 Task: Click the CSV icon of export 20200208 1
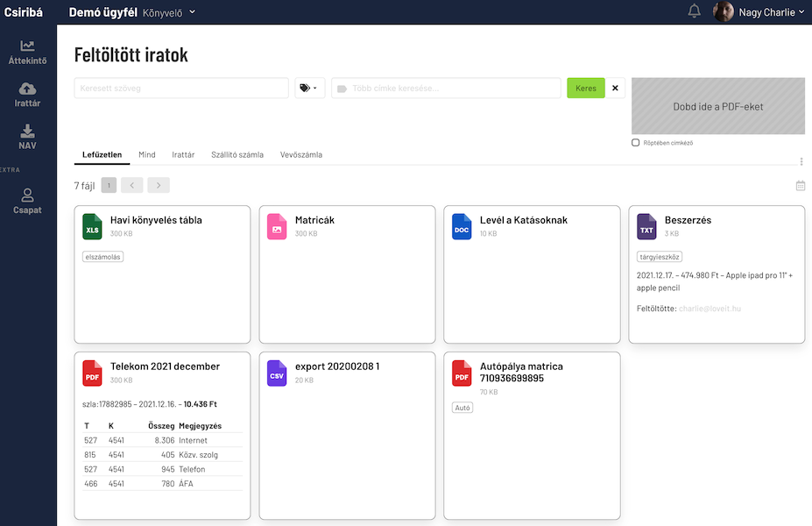pos(277,373)
